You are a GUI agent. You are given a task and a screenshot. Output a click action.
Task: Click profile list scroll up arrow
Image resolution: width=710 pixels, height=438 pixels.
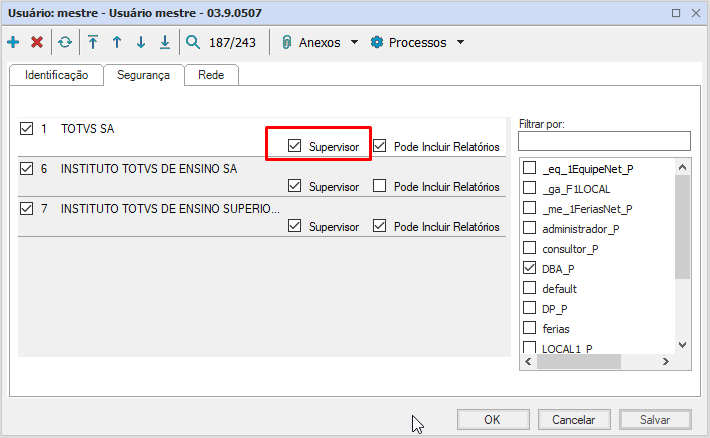click(682, 167)
